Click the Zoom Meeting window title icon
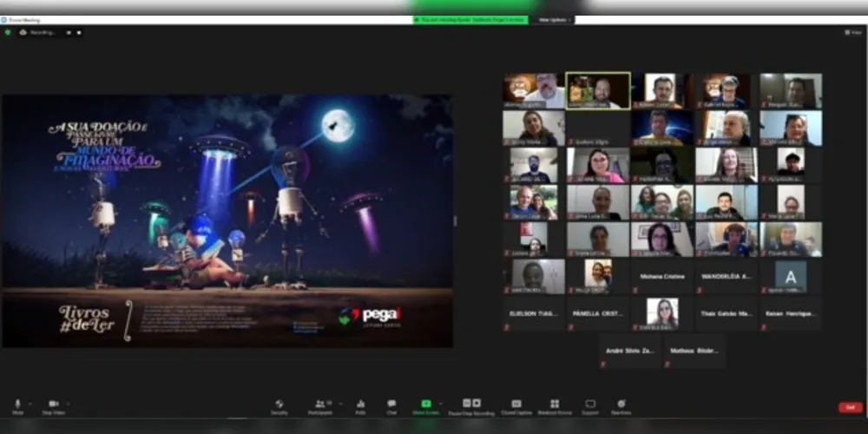The height and width of the screenshot is (434, 868). pos(4,20)
